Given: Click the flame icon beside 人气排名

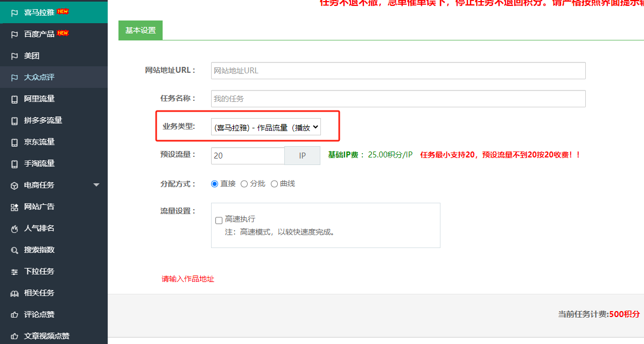Looking at the screenshot, I should coord(15,229).
